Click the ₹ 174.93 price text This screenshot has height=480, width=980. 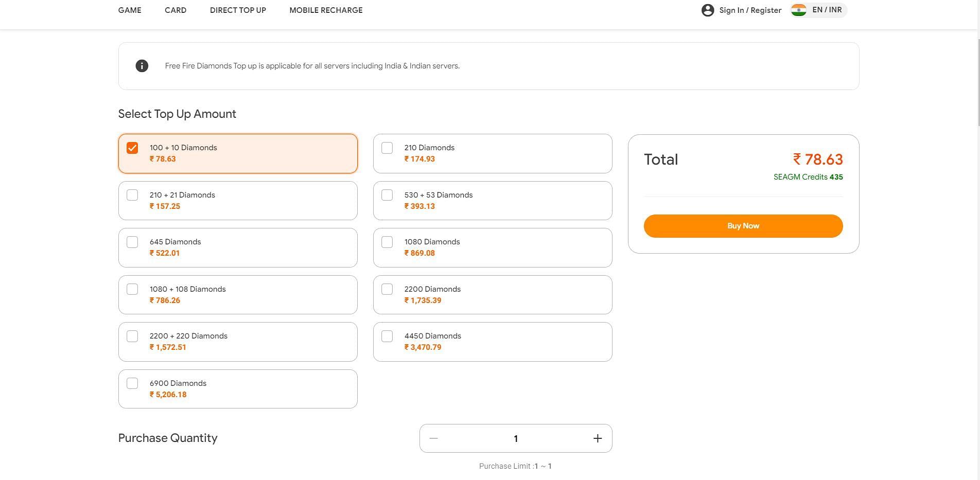pos(419,159)
